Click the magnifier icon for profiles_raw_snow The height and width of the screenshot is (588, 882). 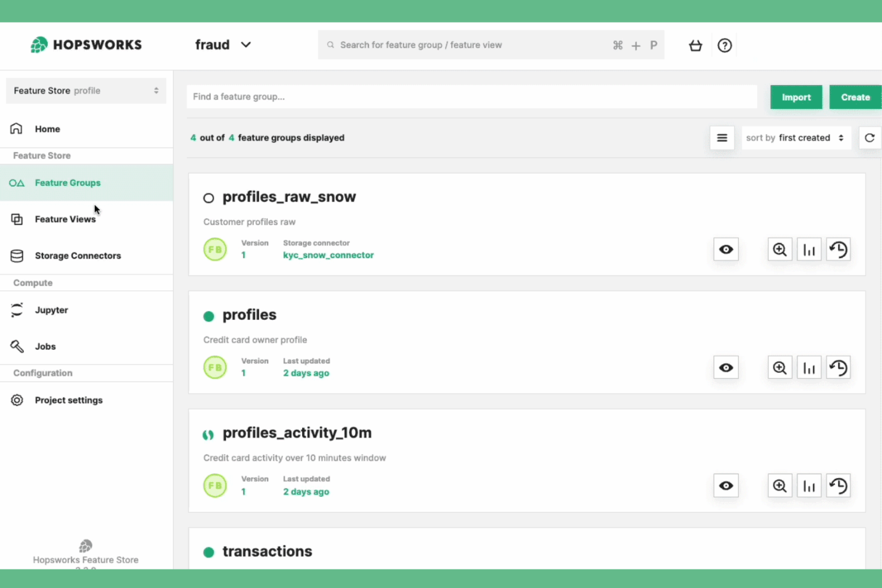779,250
